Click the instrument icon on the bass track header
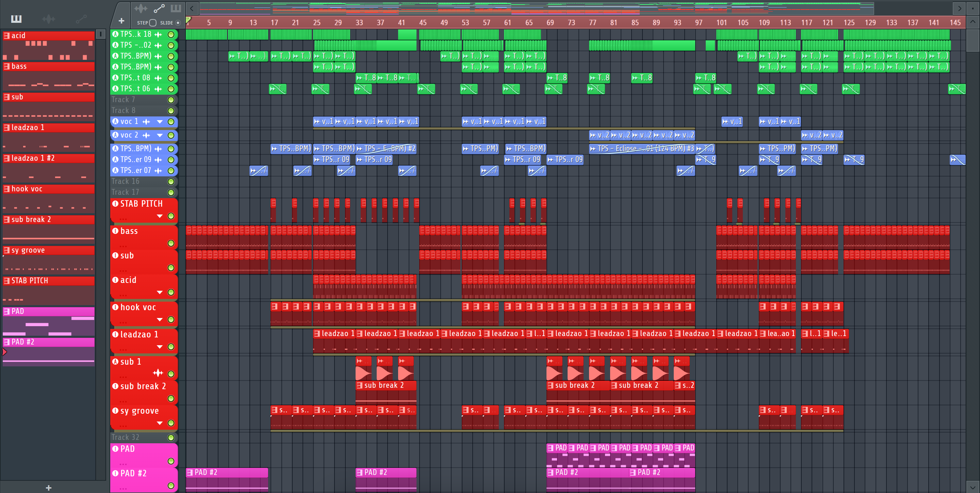The height and width of the screenshot is (493, 980). tap(115, 231)
